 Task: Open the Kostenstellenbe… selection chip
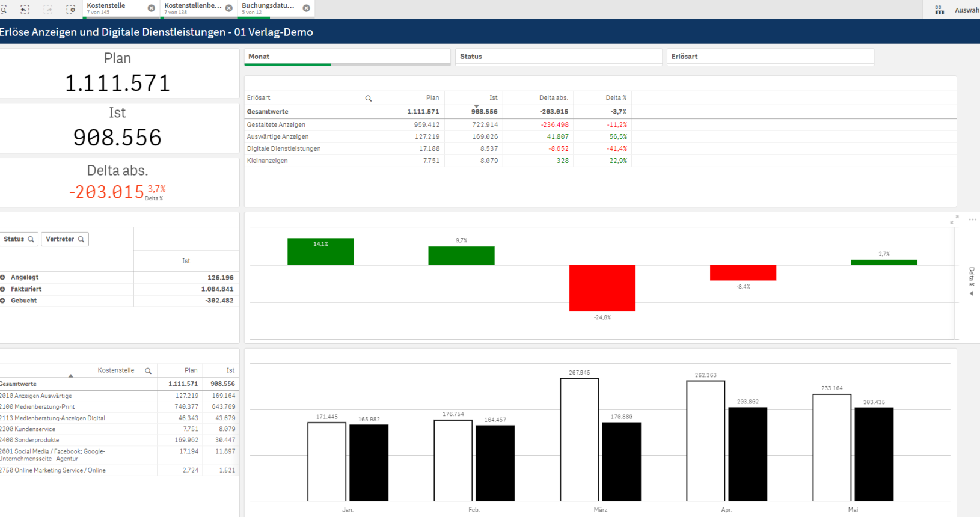coord(192,8)
